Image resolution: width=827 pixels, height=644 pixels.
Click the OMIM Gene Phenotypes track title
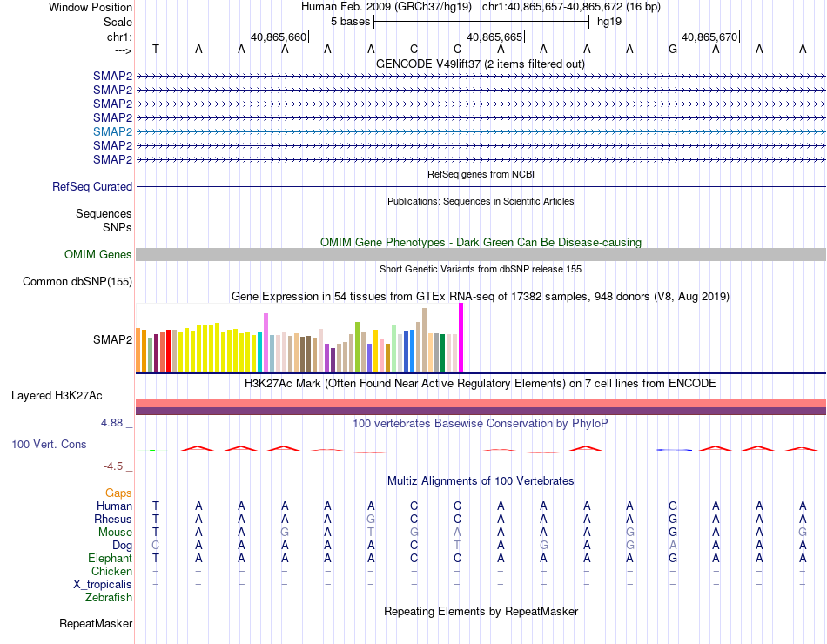point(481,242)
